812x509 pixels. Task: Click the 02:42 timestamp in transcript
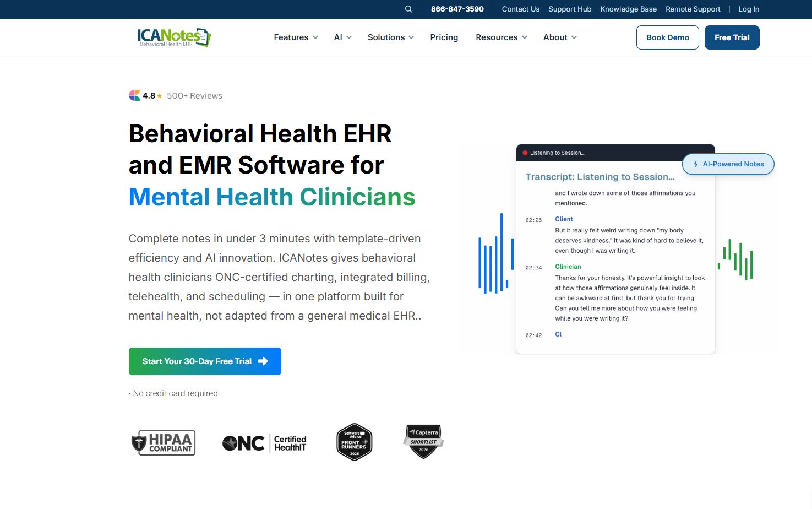(533, 335)
